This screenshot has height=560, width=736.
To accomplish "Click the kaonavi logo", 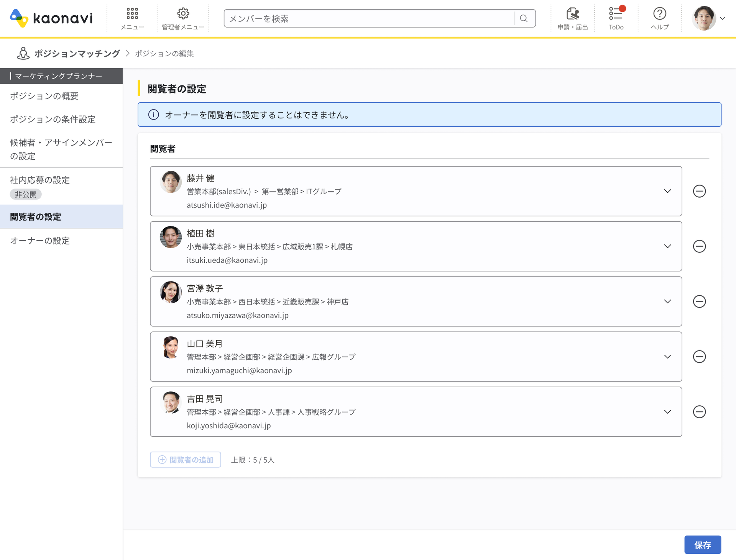I will tap(51, 18).
